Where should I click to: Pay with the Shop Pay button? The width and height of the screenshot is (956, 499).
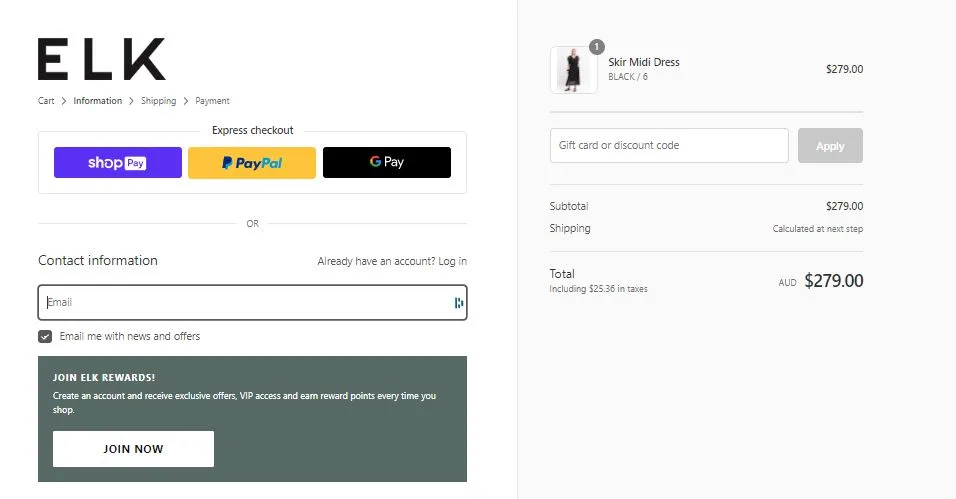(118, 162)
